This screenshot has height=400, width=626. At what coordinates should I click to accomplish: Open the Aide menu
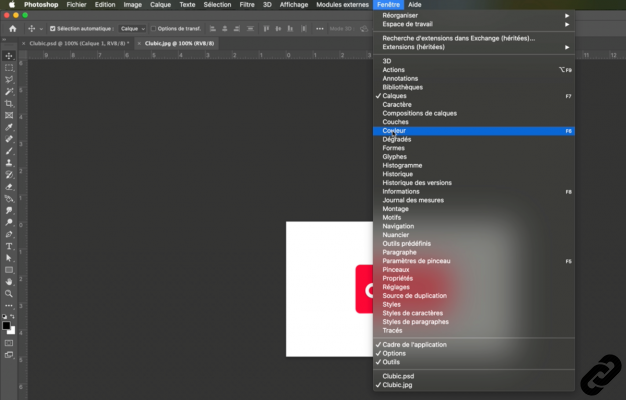tap(414, 5)
